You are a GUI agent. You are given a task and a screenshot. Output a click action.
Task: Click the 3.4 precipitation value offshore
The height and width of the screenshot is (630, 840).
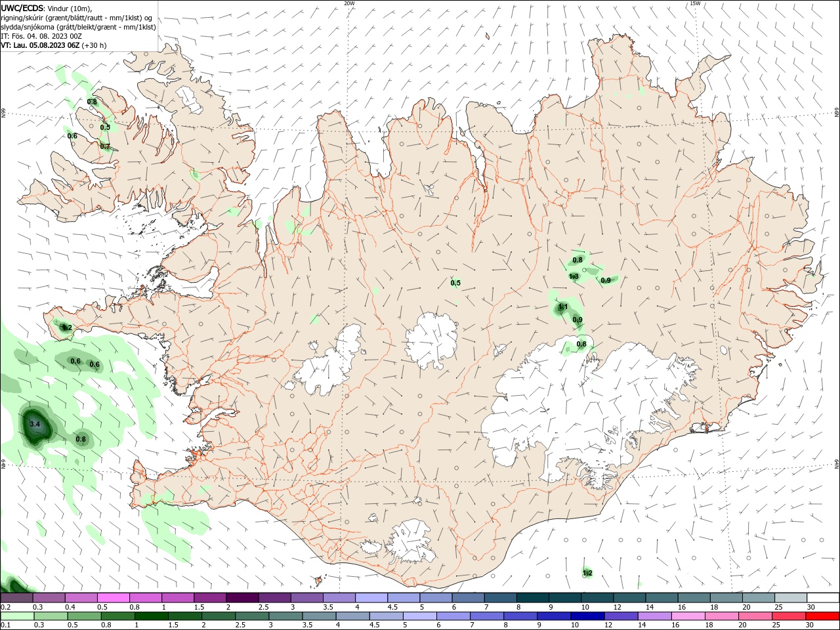coord(35,425)
